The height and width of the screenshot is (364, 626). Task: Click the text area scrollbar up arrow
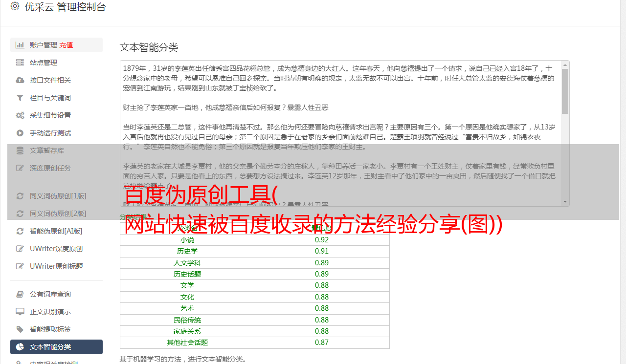pyautogui.click(x=565, y=65)
